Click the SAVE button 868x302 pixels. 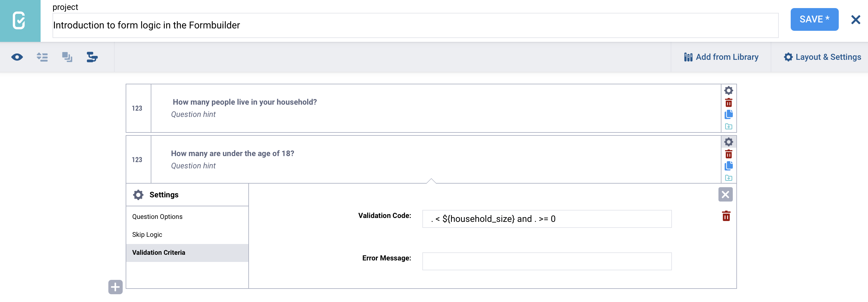point(814,19)
